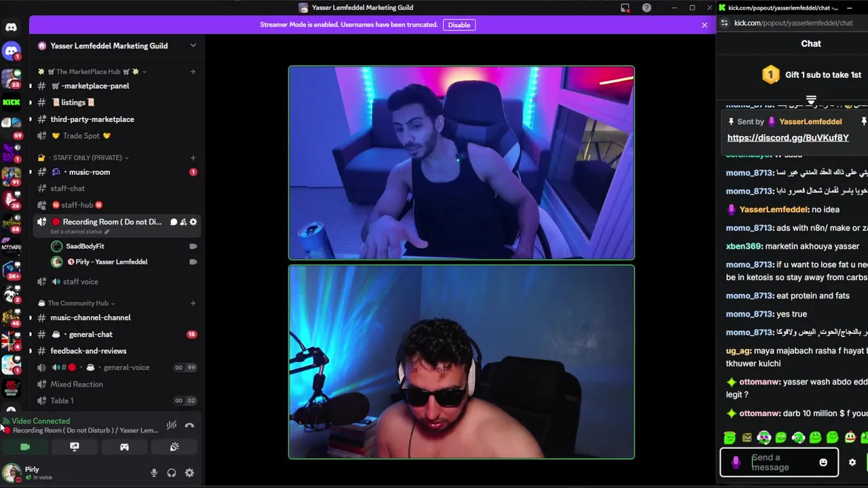The height and width of the screenshot is (488, 868).
Task: Deafen audio with the headphones icon
Action: tap(172, 473)
